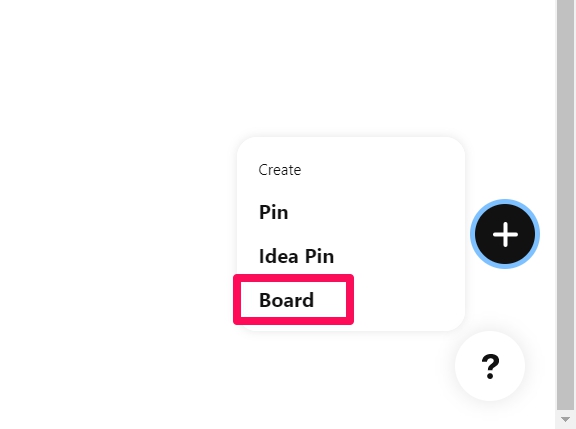576x429 pixels.
Task: Close the Create menu via plus icon
Action: coord(505,234)
